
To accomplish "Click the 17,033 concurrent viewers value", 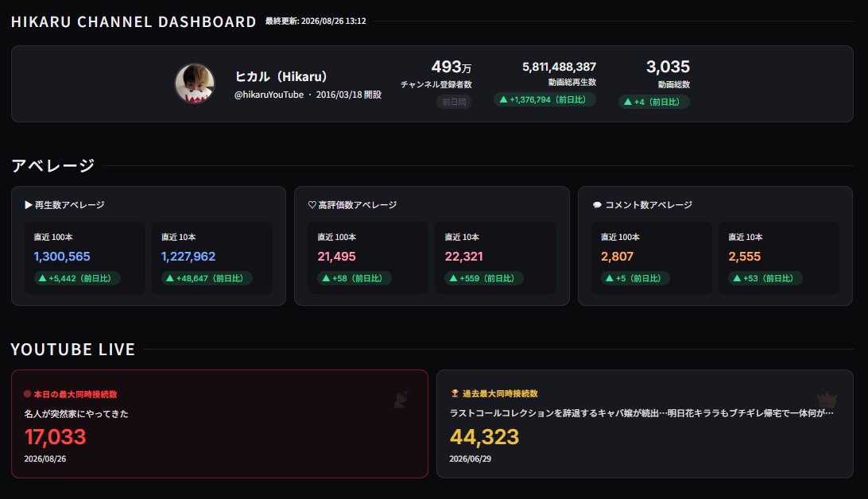I will click(x=56, y=437).
